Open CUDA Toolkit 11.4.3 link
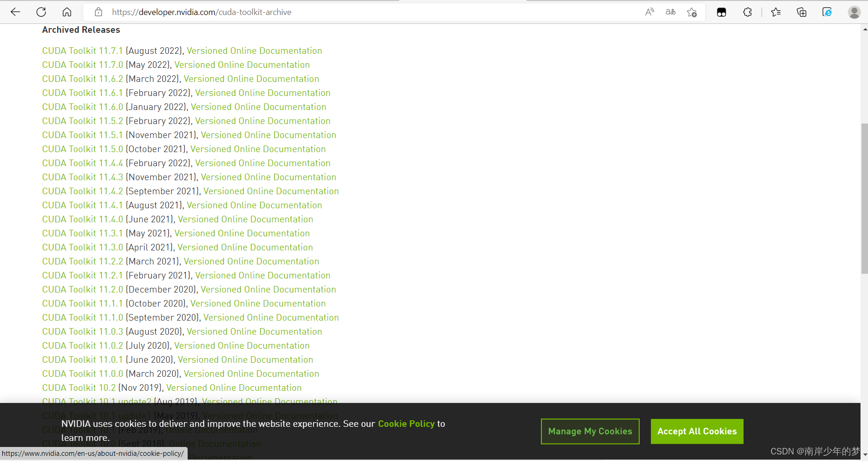This screenshot has width=868, height=461. pyautogui.click(x=82, y=177)
